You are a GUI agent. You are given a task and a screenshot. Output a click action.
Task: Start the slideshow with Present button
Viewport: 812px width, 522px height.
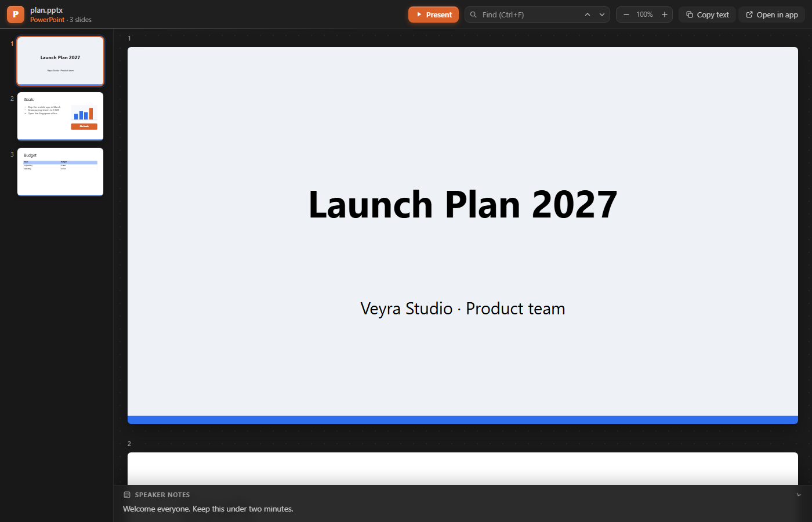coord(433,14)
